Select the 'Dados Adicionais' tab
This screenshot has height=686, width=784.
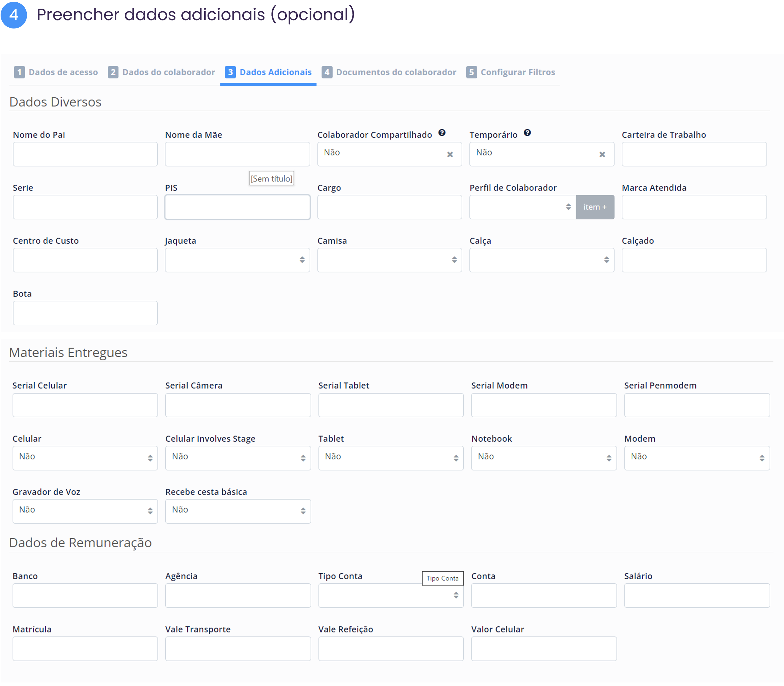point(268,72)
